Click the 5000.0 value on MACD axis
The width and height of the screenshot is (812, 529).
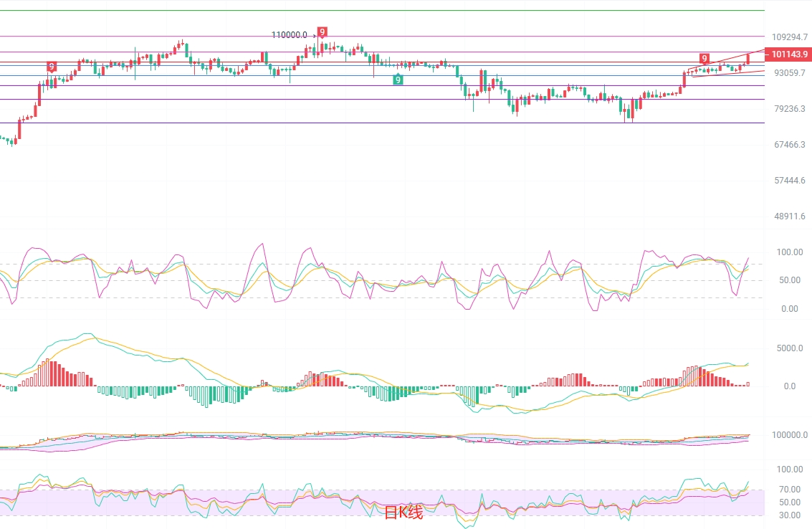tap(790, 348)
